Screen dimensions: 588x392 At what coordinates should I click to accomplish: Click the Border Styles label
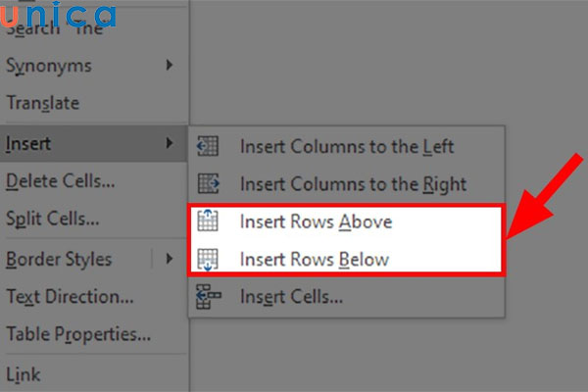pos(59,259)
